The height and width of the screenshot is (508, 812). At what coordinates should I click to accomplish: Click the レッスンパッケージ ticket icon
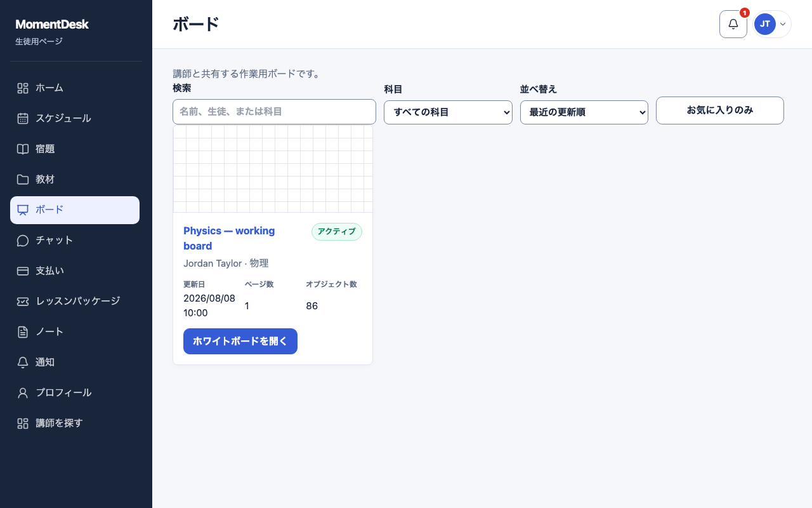[x=23, y=302]
